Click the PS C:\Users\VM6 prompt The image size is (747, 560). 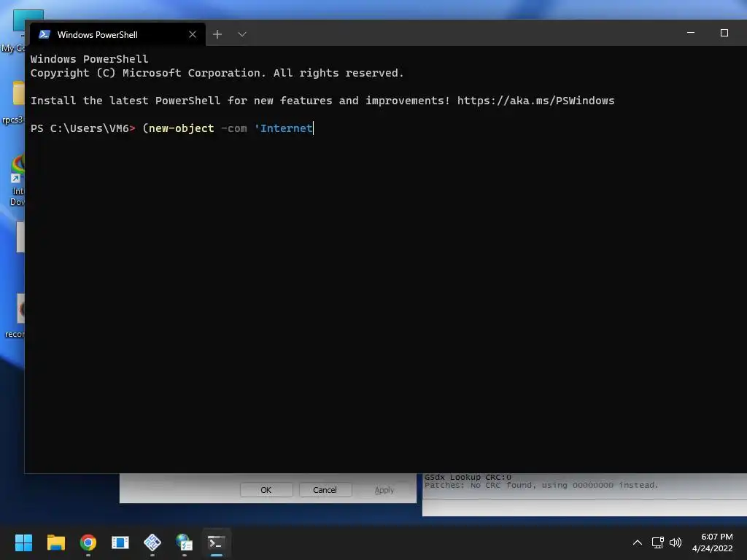(x=83, y=128)
